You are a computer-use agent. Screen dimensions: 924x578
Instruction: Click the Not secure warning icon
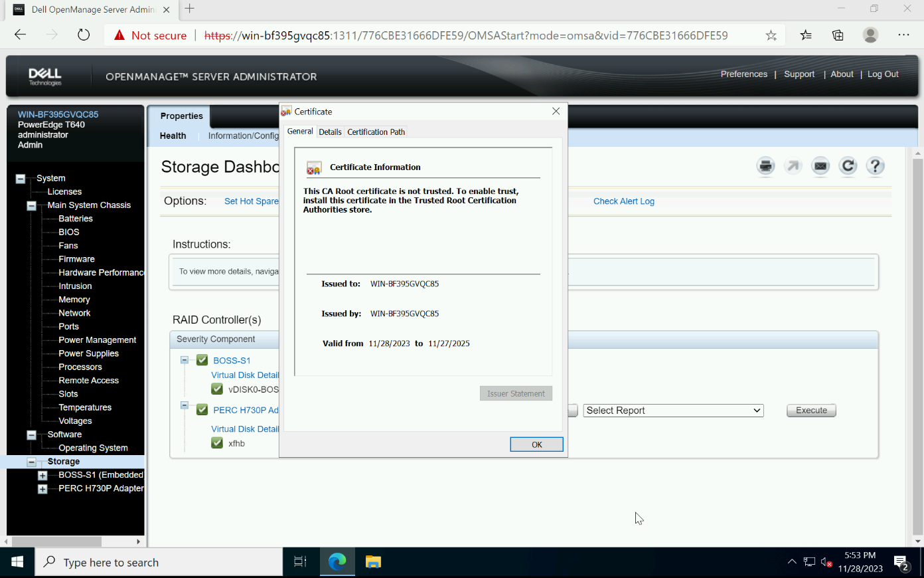(119, 35)
